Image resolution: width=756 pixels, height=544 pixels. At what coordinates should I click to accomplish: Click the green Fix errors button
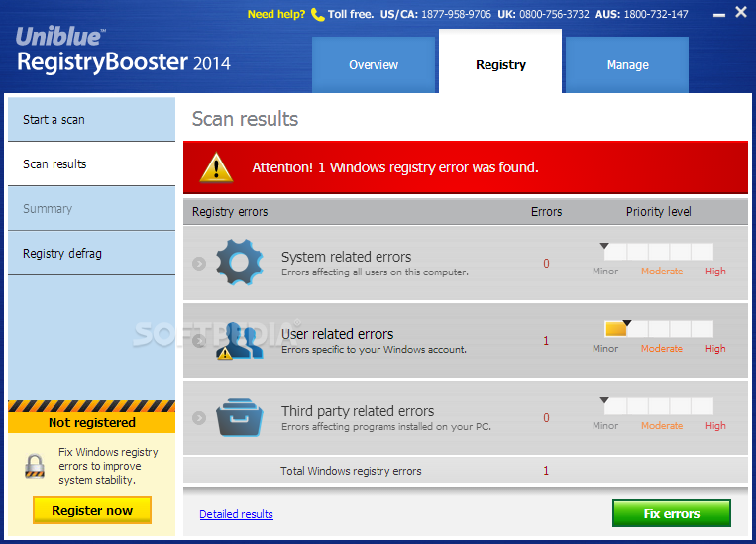(x=672, y=513)
